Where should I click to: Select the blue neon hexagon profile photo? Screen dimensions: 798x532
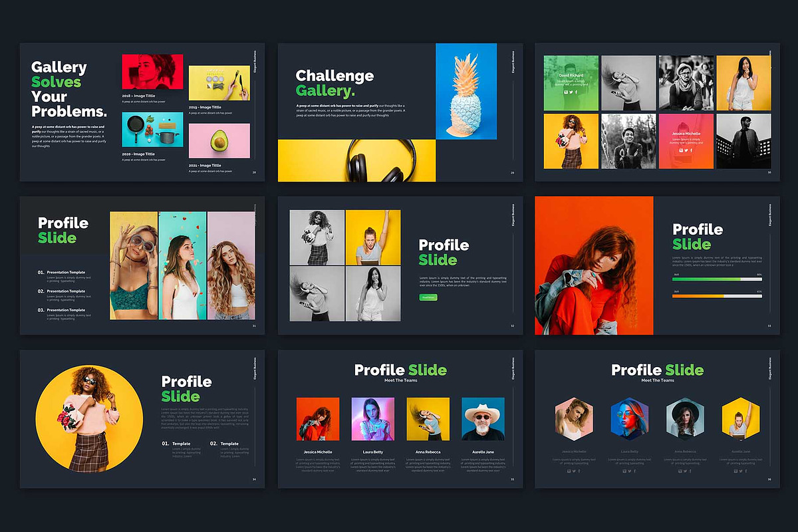(628, 419)
